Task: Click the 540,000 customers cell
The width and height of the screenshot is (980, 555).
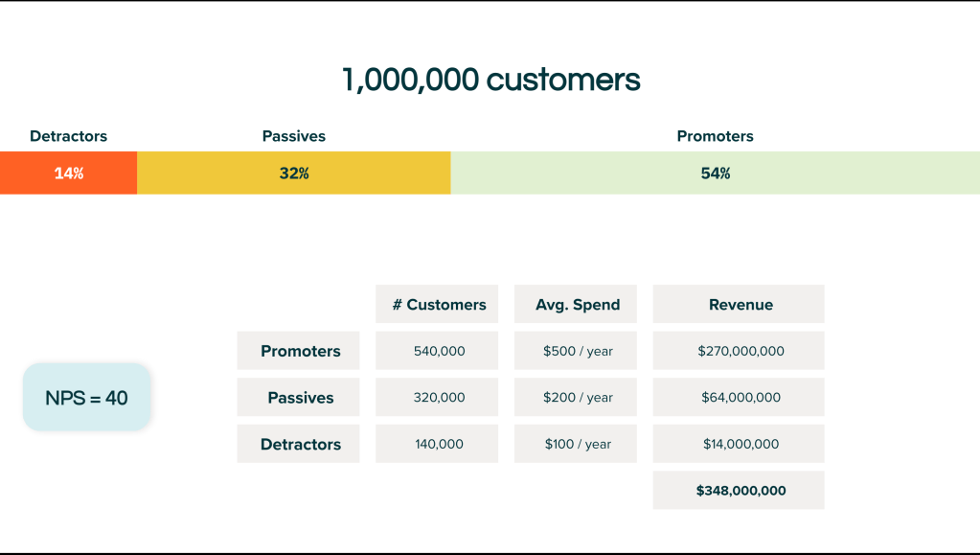Action: pyautogui.click(x=437, y=351)
